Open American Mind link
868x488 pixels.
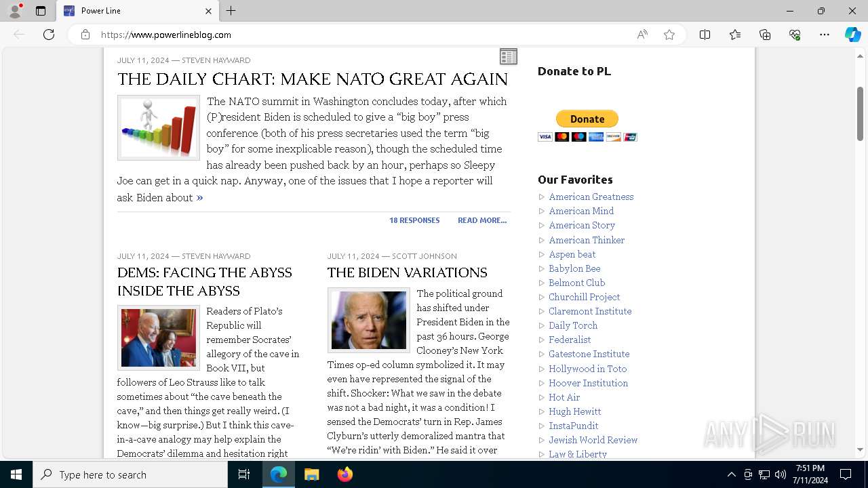[581, 211]
